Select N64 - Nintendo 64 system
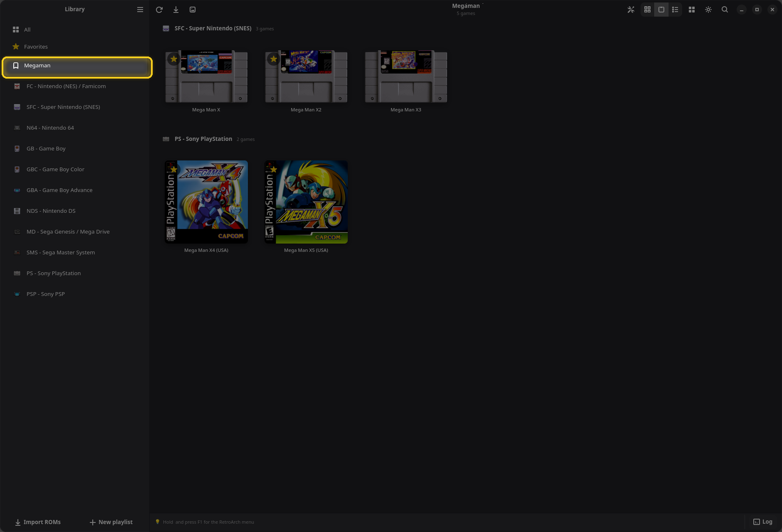Image resolution: width=782 pixels, height=532 pixels. point(75,128)
